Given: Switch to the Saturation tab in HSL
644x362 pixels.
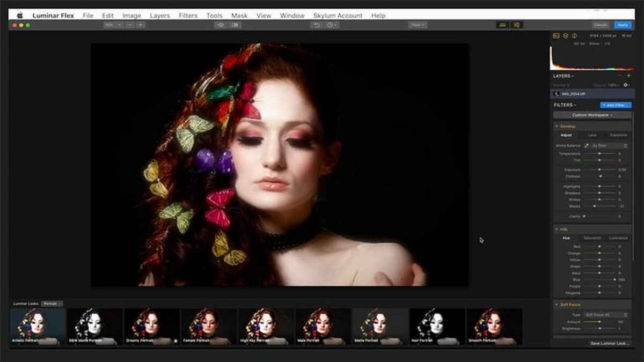Looking at the screenshot, I should click(592, 238).
